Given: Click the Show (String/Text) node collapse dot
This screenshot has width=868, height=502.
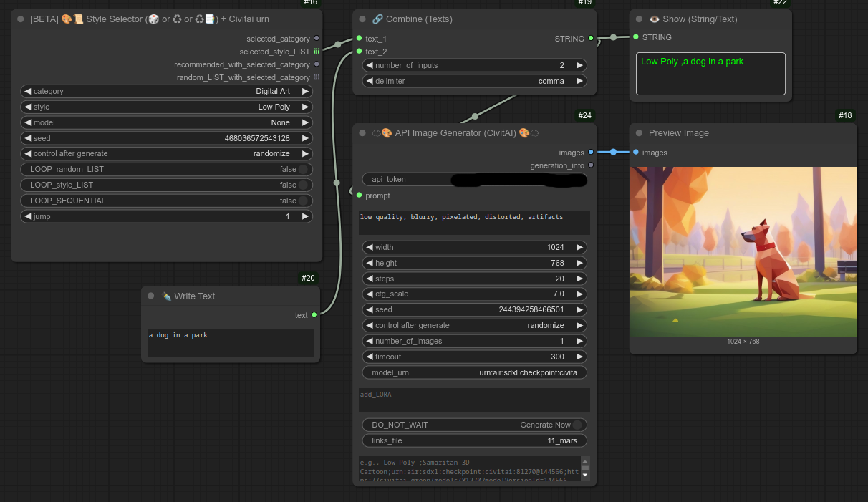Looking at the screenshot, I should click(639, 19).
